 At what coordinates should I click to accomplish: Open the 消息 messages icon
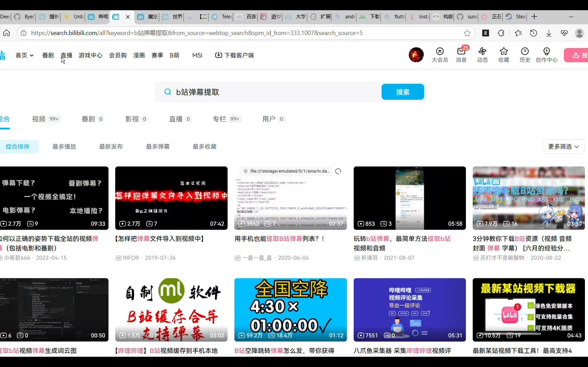pos(461,55)
